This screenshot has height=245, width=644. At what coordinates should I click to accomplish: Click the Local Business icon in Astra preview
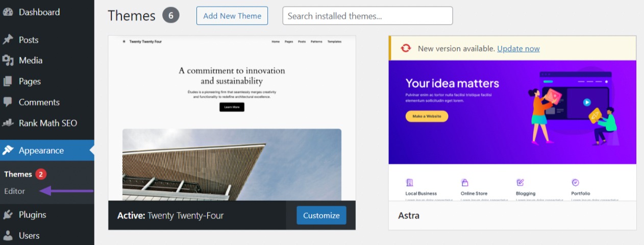[x=409, y=182]
